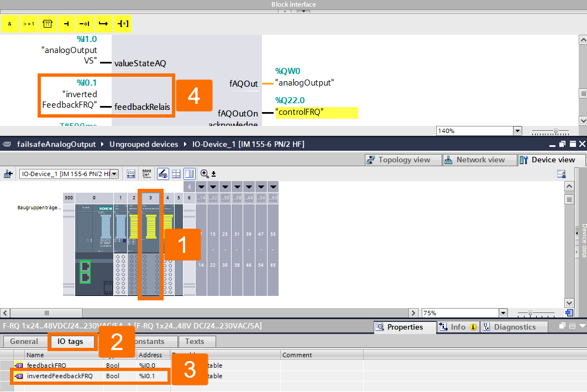Open the branch instruction icon

point(103,24)
